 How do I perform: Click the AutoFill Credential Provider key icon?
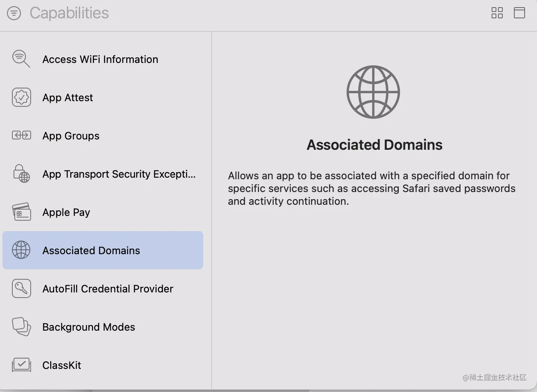[x=22, y=288]
